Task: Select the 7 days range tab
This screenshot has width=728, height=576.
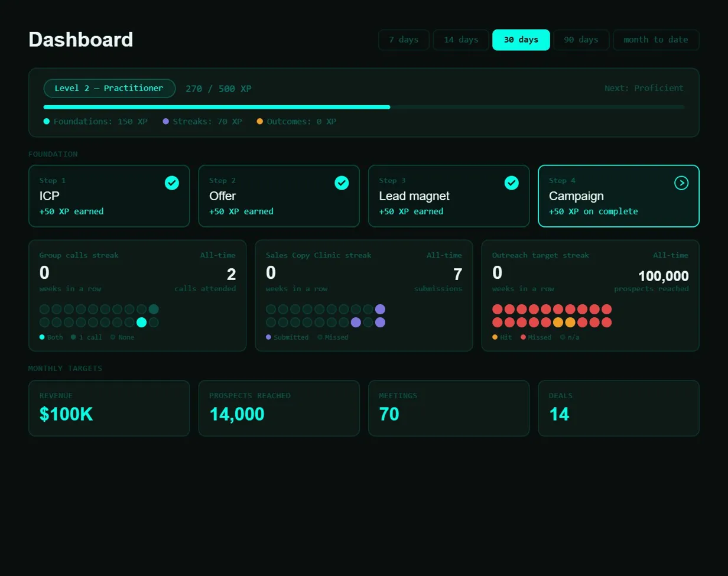Action: [x=404, y=40]
